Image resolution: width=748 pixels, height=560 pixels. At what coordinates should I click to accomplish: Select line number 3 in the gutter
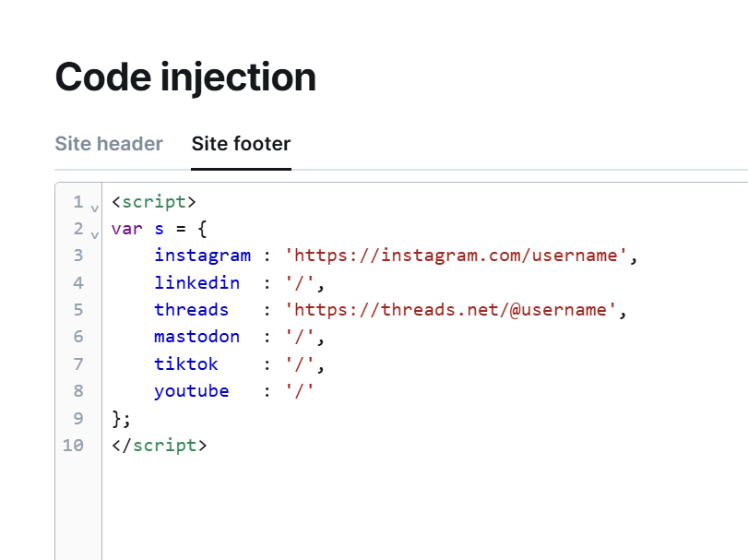[78, 256]
